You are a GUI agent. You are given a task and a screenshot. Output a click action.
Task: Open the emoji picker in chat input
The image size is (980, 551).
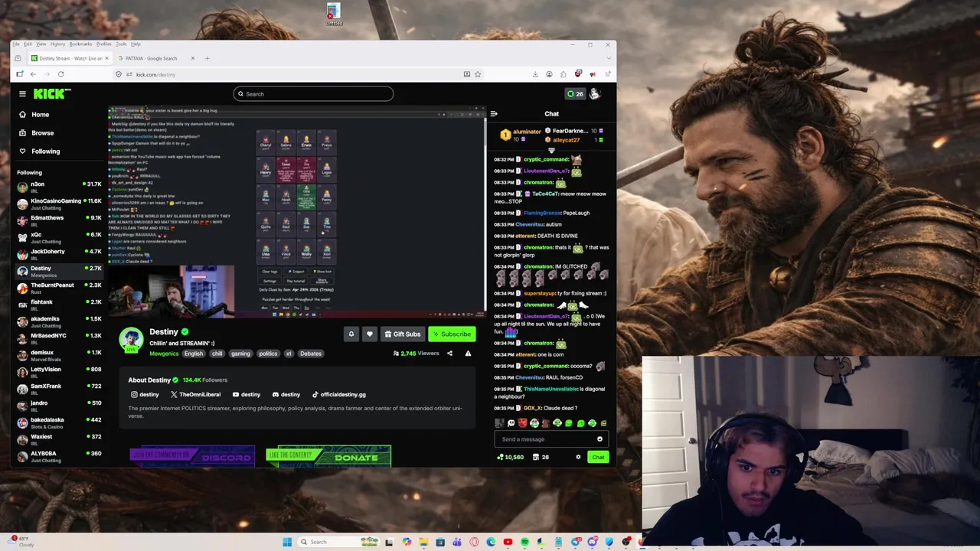pyautogui.click(x=599, y=439)
